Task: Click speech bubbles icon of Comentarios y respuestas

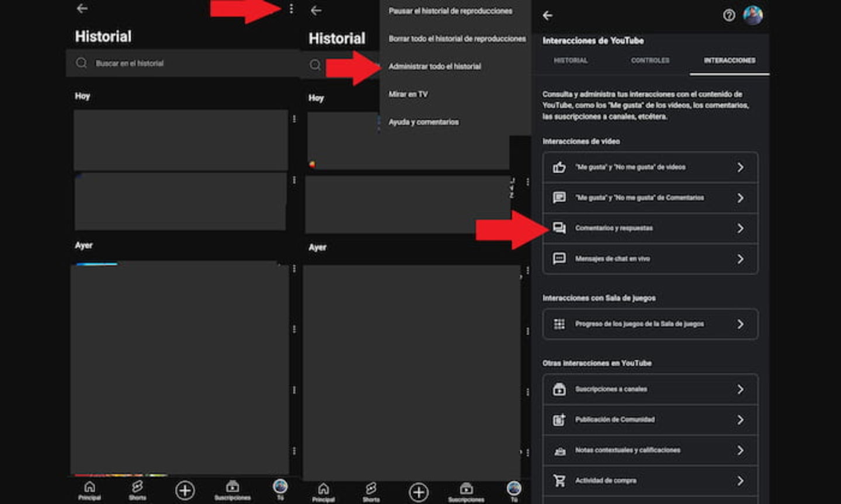Action: (x=559, y=228)
